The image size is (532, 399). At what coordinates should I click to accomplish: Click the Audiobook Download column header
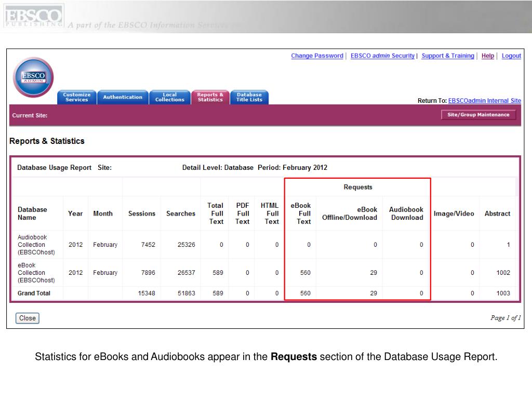pyautogui.click(x=406, y=214)
